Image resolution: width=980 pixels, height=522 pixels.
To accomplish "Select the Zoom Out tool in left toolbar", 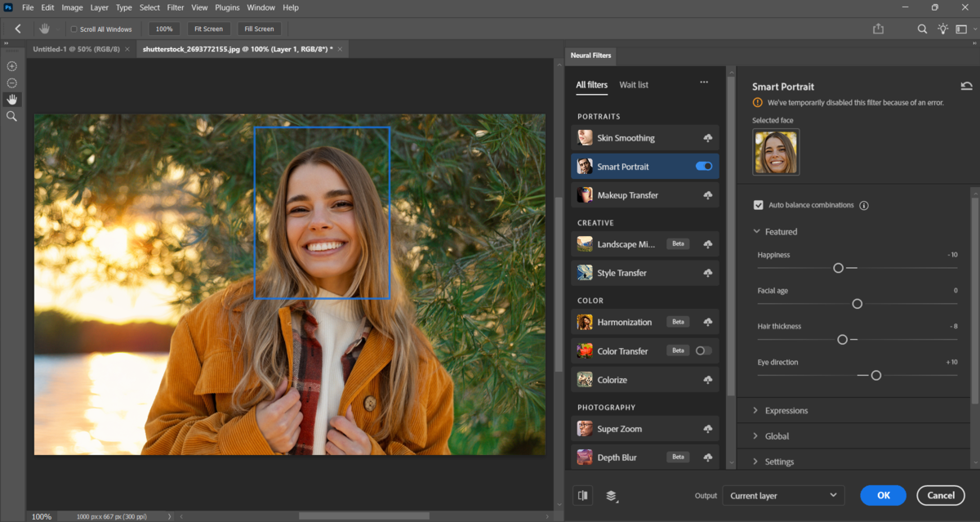I will 11,83.
